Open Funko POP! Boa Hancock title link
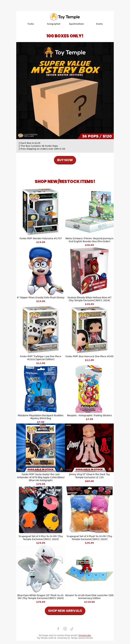 point(89,356)
